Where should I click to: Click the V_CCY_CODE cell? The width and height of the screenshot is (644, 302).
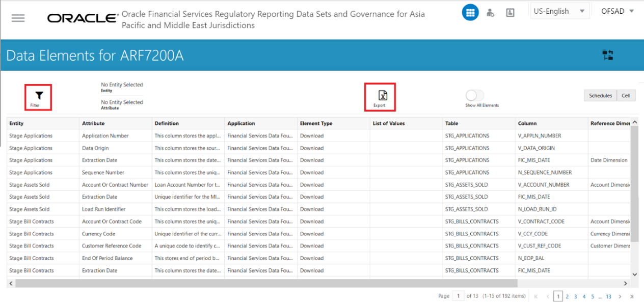551,234
